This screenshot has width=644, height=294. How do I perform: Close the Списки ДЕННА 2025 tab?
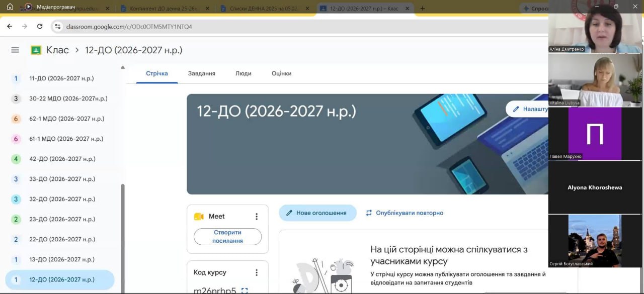(307, 9)
